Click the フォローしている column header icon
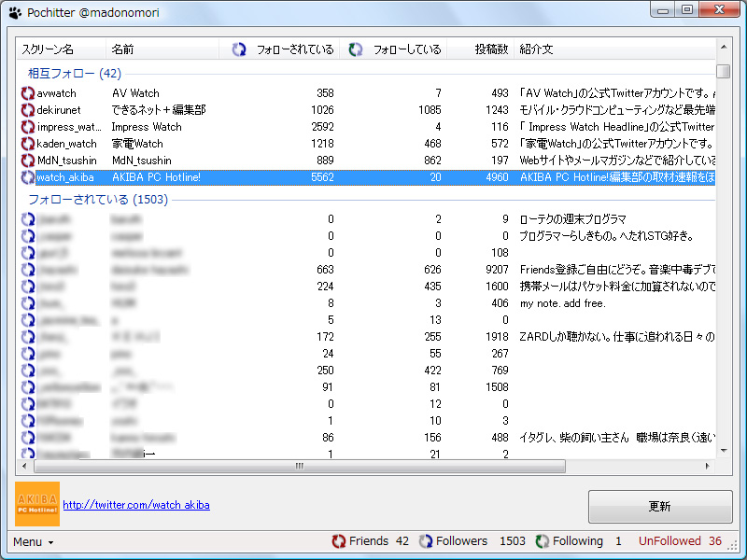The height and width of the screenshot is (560, 747). coord(355,49)
